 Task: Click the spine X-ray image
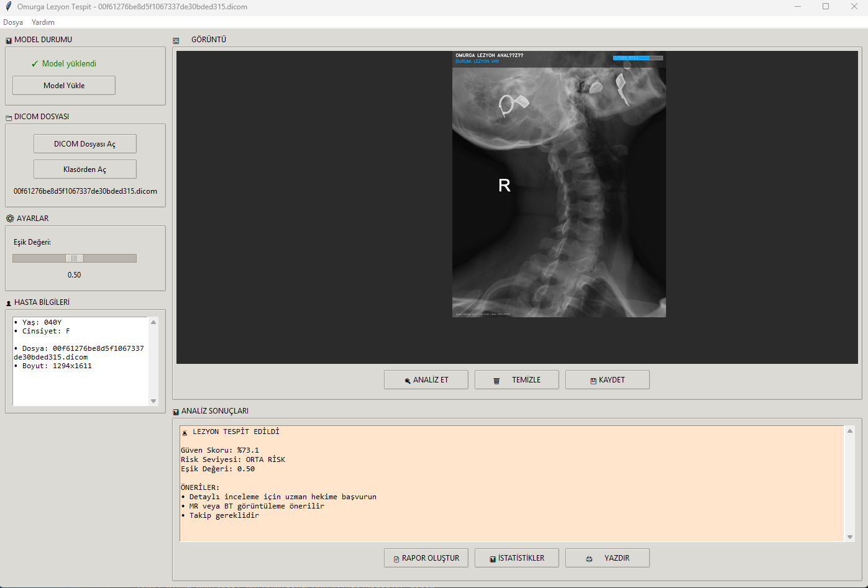[x=559, y=184]
